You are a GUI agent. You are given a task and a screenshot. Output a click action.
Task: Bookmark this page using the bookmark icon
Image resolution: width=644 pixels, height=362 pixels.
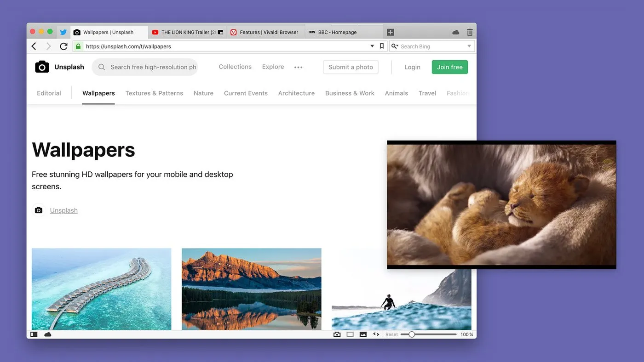381,46
